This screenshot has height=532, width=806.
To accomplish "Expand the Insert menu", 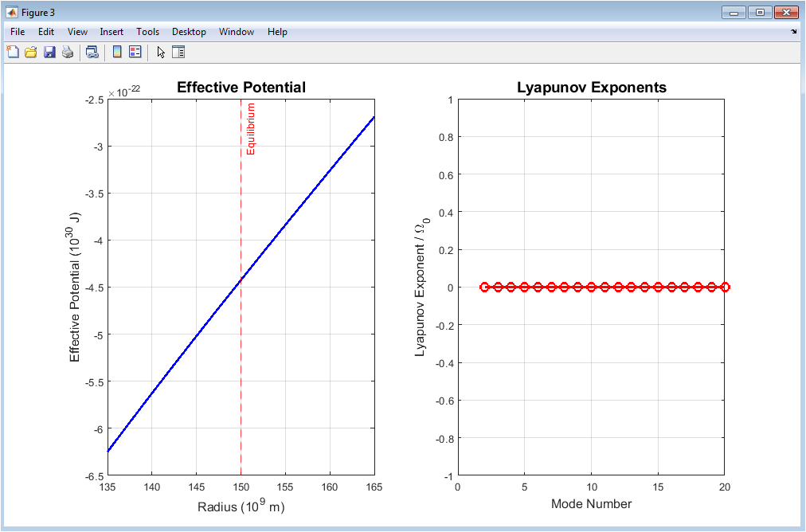I will click(112, 32).
